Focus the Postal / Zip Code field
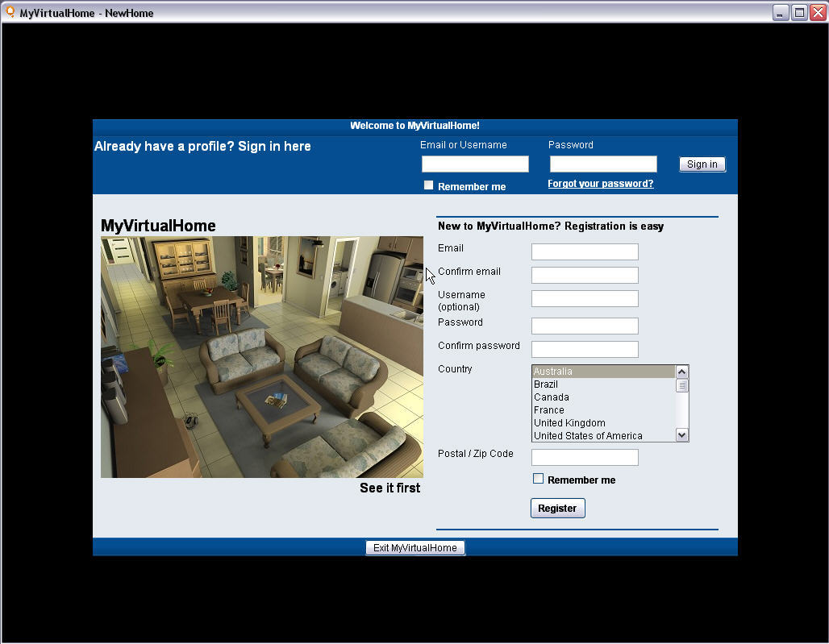 click(x=585, y=458)
